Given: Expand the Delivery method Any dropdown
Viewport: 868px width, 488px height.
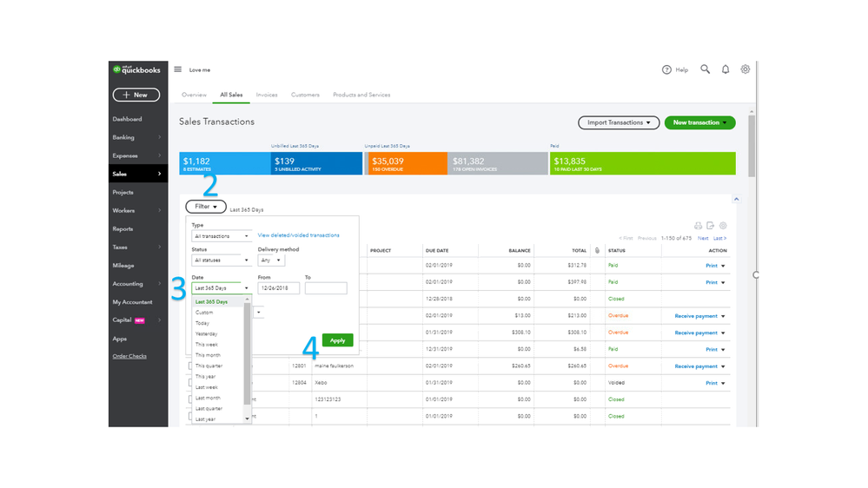Looking at the screenshot, I should pos(271,260).
